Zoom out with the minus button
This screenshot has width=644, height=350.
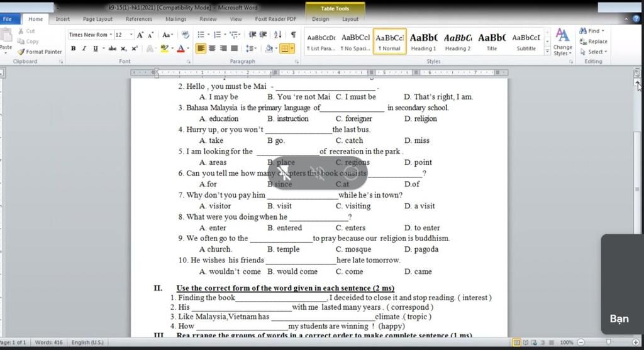(x=580, y=342)
